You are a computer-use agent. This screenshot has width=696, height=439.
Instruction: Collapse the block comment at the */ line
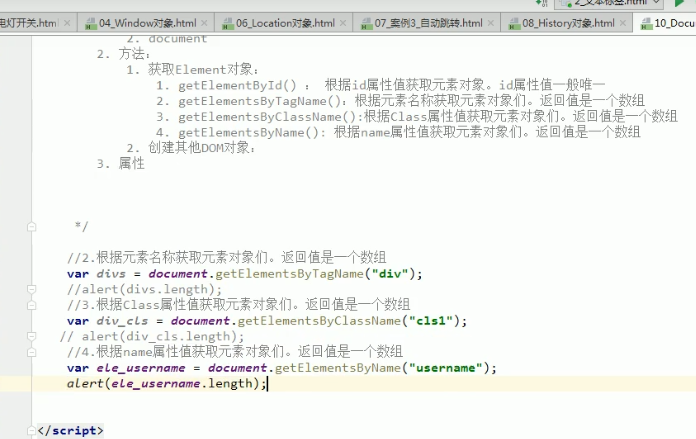pos(32,227)
